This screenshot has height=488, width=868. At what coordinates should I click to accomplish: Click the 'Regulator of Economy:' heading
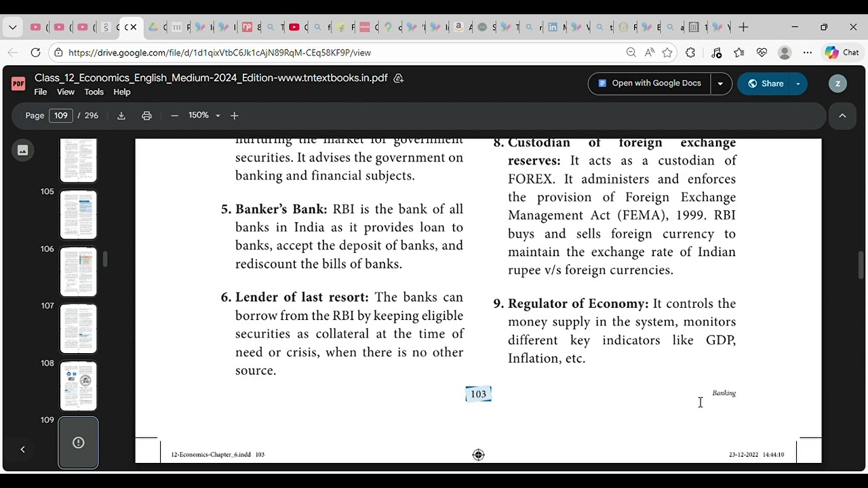578,304
